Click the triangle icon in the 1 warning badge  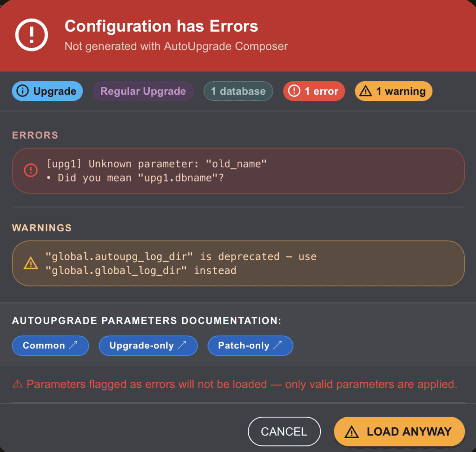click(x=366, y=91)
